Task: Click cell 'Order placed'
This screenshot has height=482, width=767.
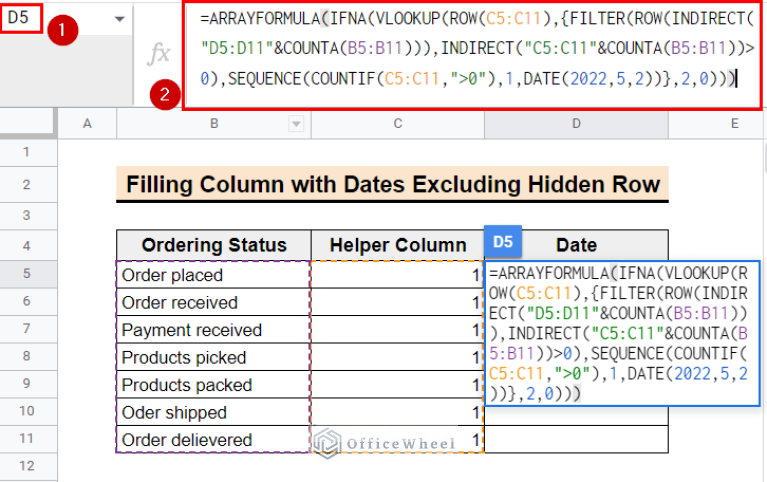Action: click(x=214, y=275)
